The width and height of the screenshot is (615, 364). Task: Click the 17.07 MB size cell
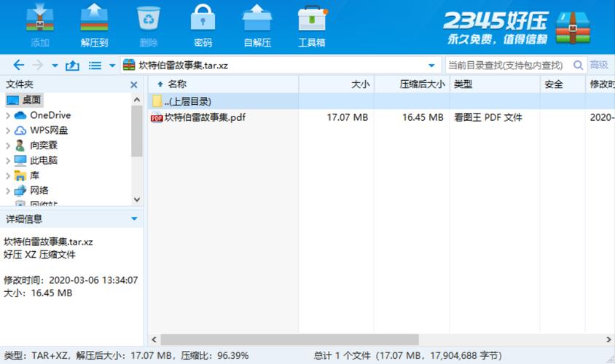coord(348,117)
